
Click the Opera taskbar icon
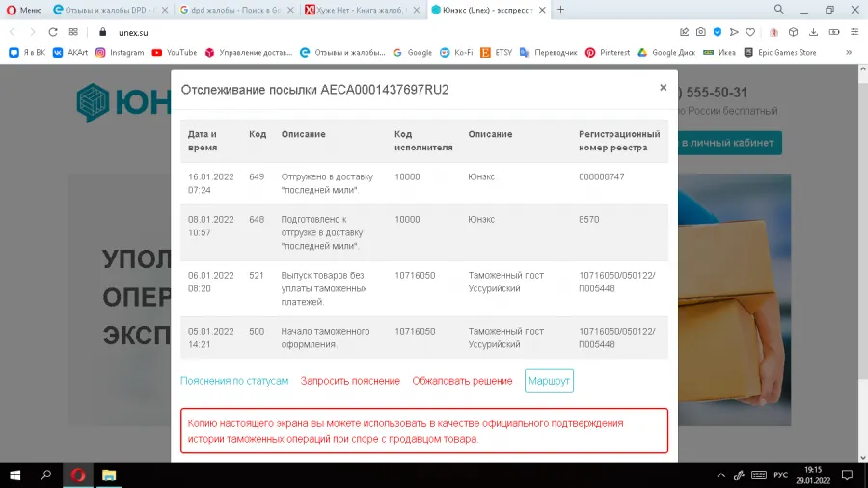[x=78, y=475]
